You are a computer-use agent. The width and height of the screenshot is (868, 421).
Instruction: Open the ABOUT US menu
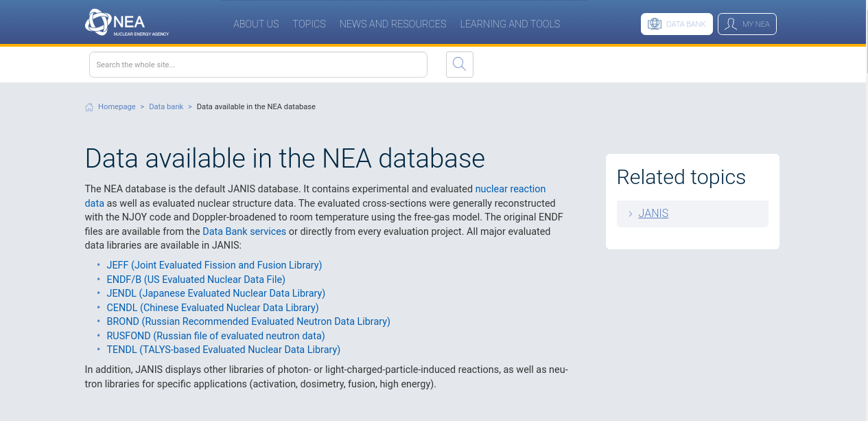[x=256, y=24]
